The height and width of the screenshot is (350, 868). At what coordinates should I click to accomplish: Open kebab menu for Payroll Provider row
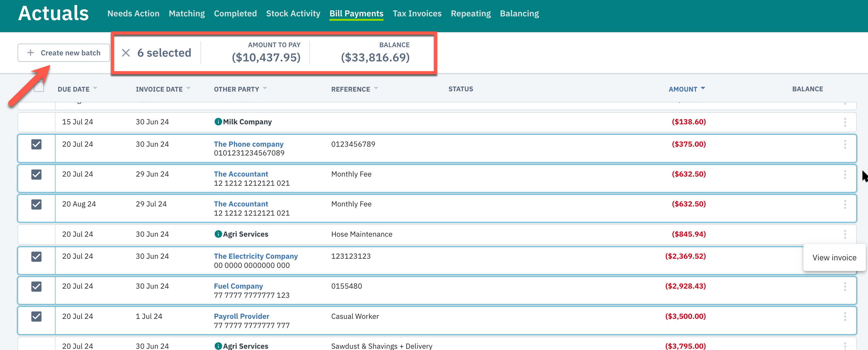tap(845, 317)
